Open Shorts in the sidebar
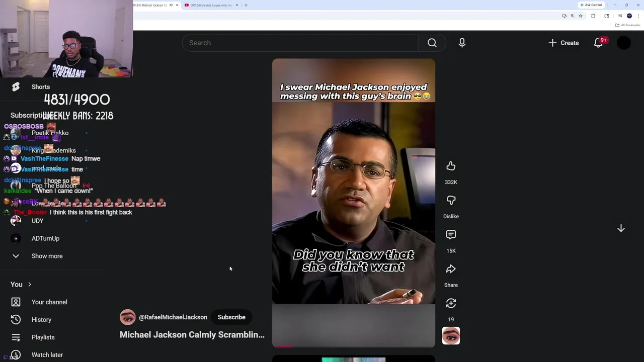 (41, 87)
